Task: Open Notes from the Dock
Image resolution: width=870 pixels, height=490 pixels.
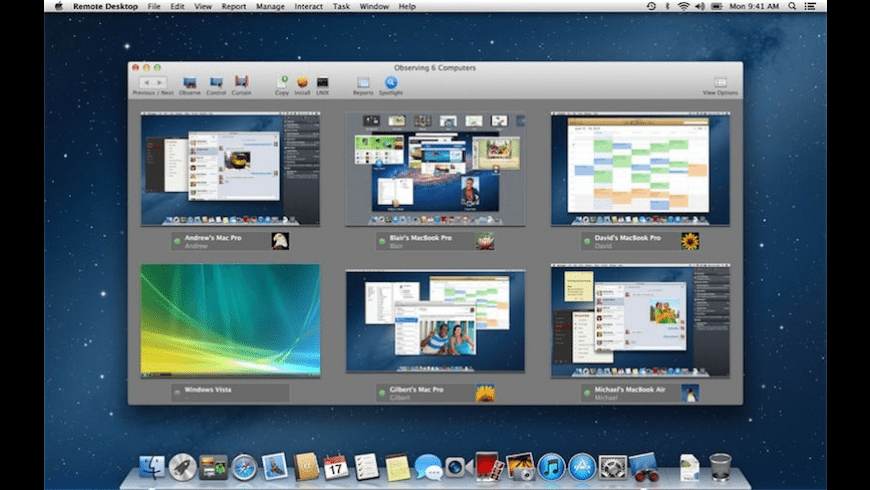Action: 397,467
